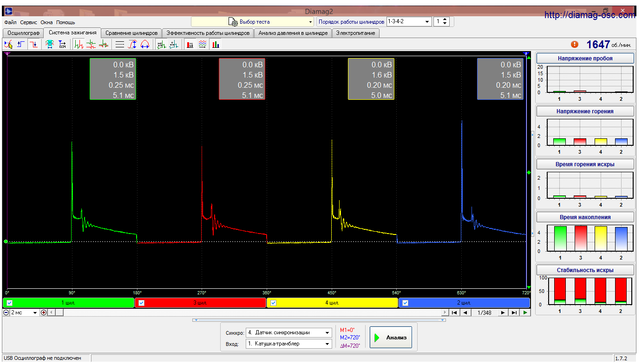Image resolution: width=642 pixels, height=364 pixels.
Task: Step to the next frame
Action: coord(503,312)
